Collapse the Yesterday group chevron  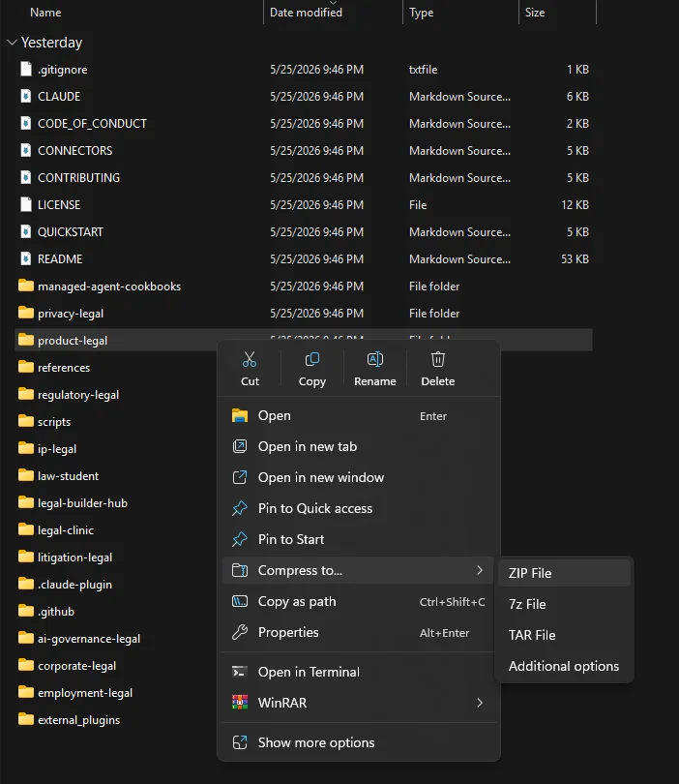coord(12,43)
